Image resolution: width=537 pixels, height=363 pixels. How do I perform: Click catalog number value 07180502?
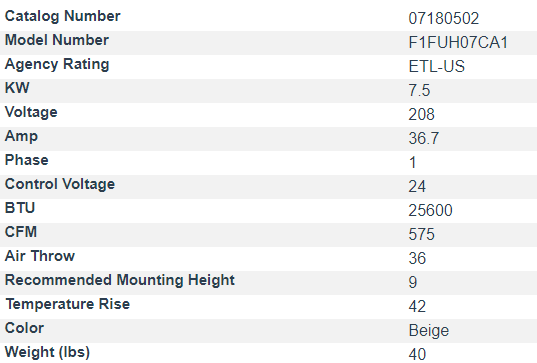(444, 18)
